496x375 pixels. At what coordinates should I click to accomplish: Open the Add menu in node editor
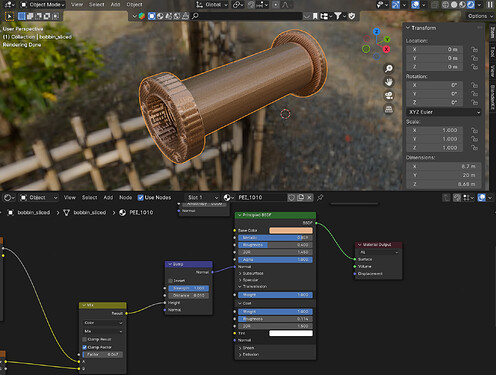[x=108, y=198]
